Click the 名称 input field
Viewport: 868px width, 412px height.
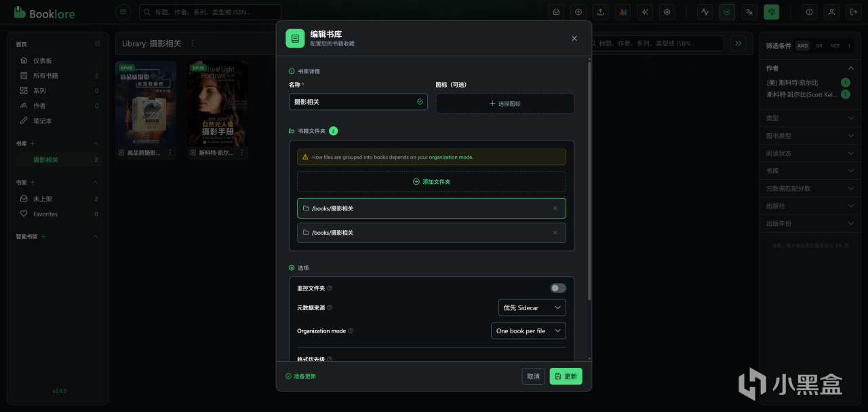click(358, 102)
